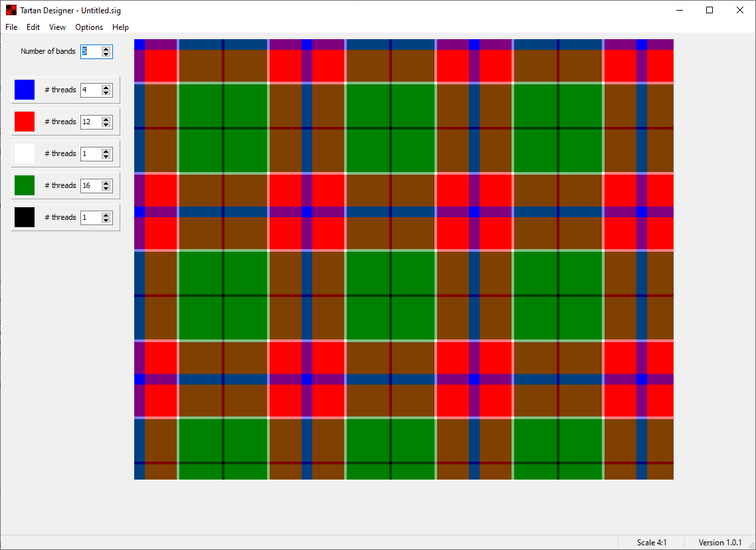Increment the blue band thread count
The height and width of the screenshot is (550, 756).
click(x=106, y=87)
